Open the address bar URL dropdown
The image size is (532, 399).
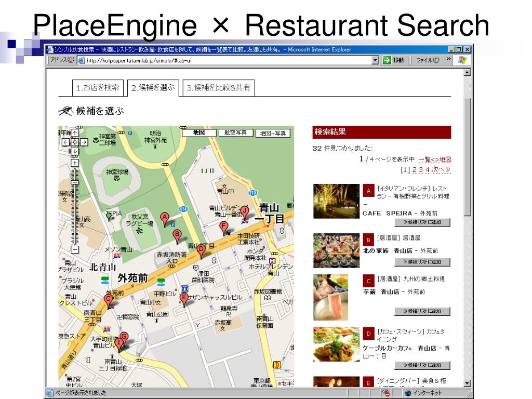(375, 60)
